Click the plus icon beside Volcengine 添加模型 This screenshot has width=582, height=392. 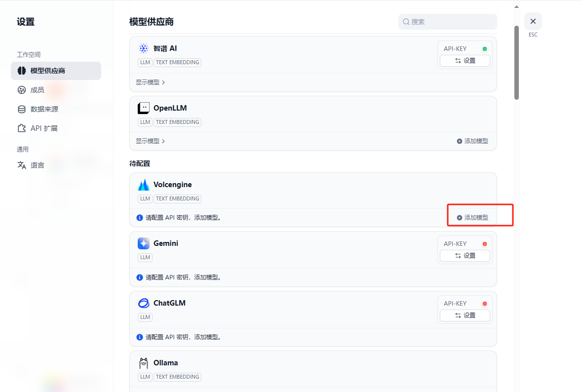tap(460, 218)
